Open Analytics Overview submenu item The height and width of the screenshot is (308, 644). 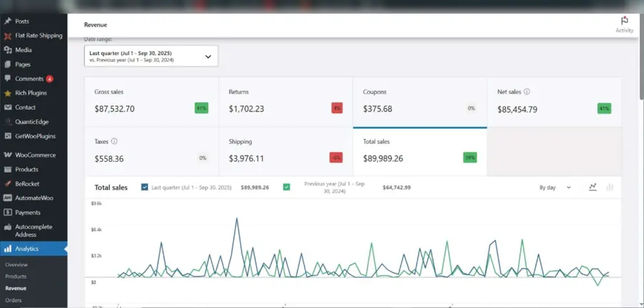pyautogui.click(x=16, y=265)
